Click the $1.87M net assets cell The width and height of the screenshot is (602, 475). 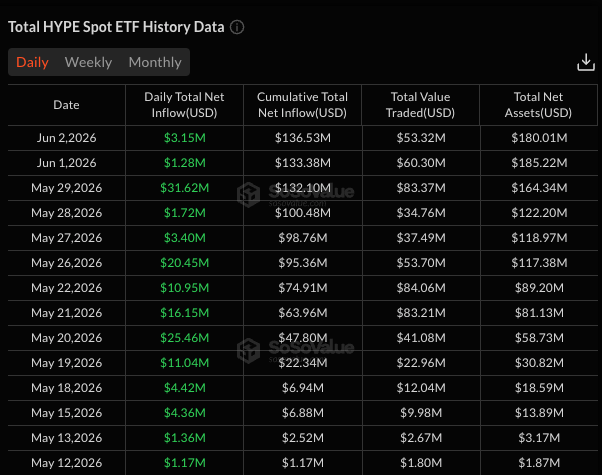(x=539, y=463)
